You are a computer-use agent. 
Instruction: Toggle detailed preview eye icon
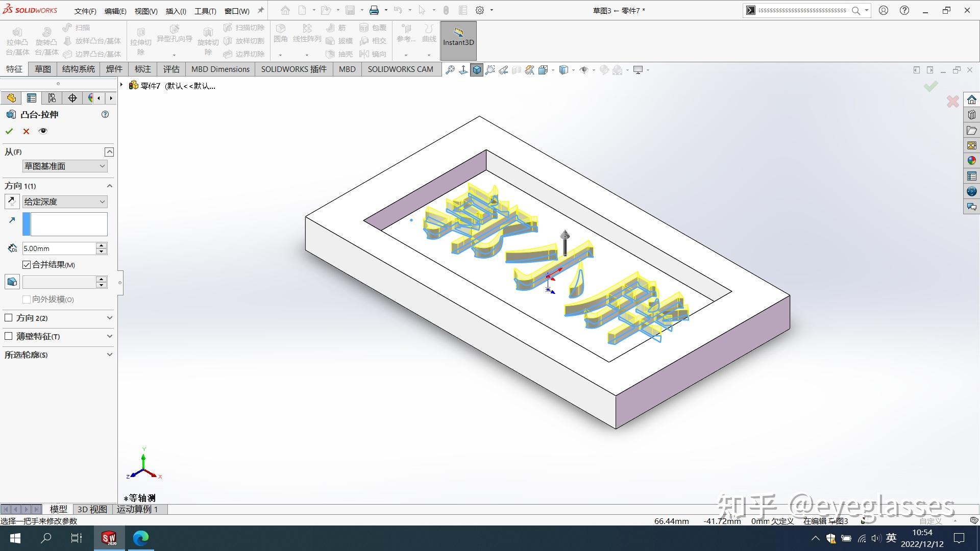[43, 131]
